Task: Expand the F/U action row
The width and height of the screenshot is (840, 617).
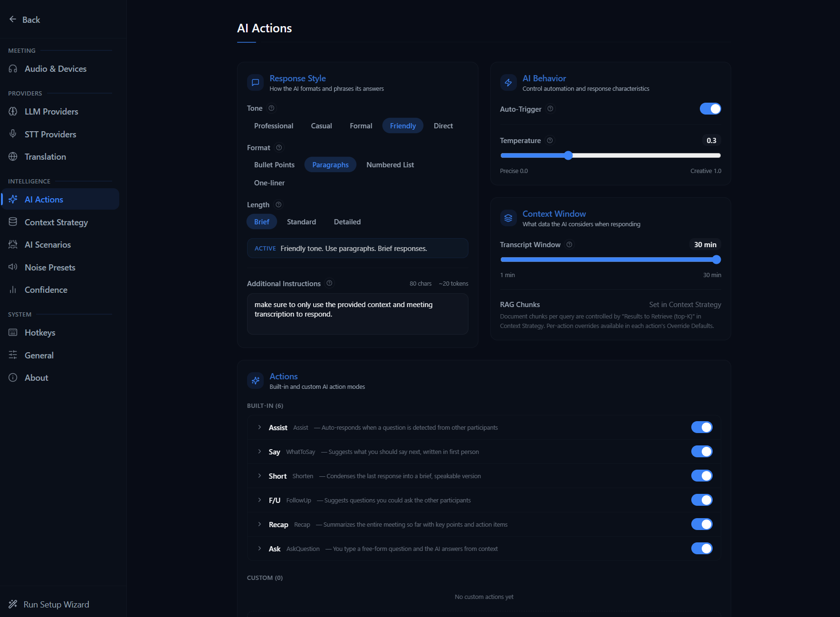Action: [259, 500]
